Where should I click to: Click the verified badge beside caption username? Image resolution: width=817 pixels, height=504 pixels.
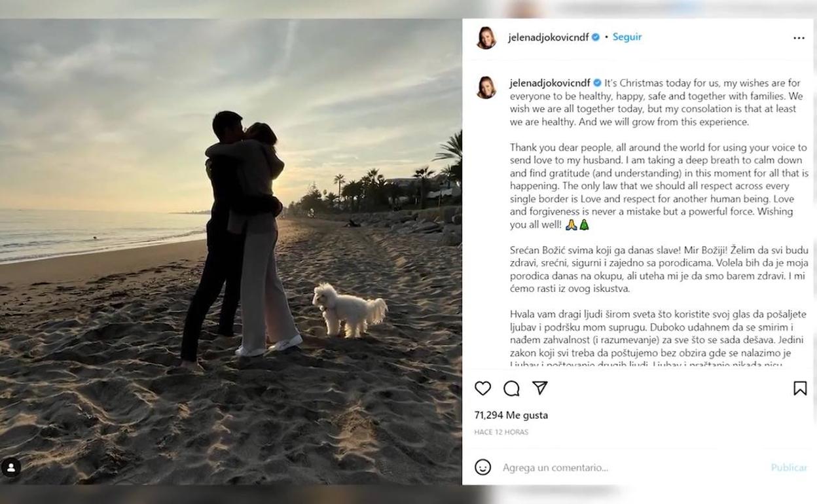tap(598, 83)
